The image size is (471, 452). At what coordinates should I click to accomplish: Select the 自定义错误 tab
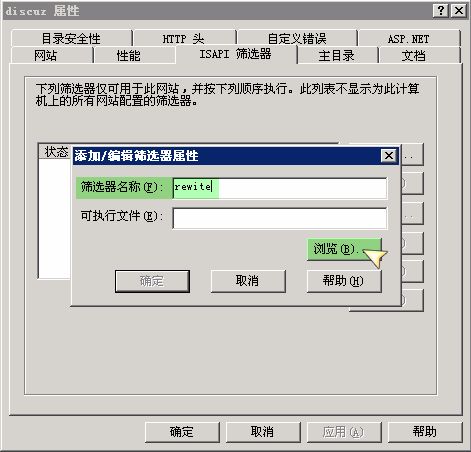click(297, 39)
